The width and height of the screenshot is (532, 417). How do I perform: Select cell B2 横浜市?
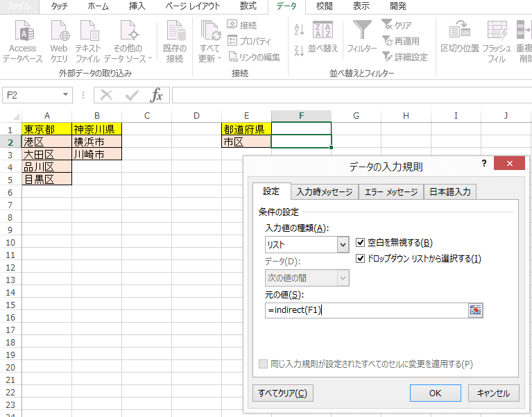(96, 142)
